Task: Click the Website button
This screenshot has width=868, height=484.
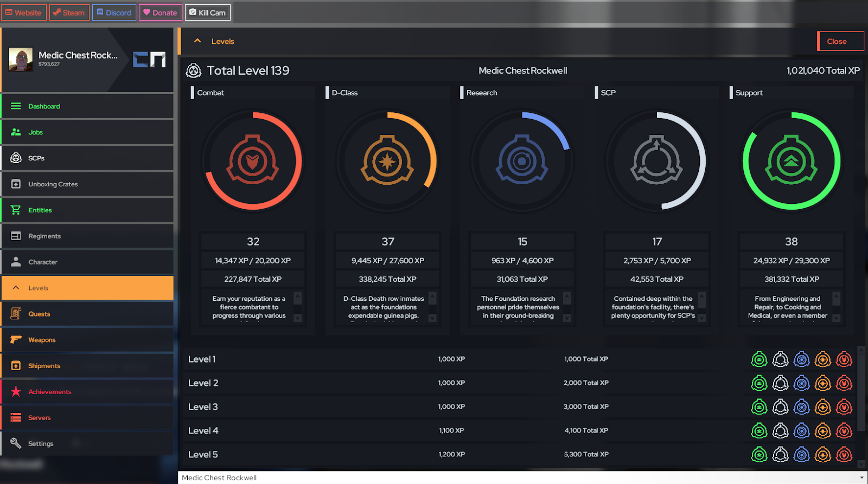Action: [23, 12]
